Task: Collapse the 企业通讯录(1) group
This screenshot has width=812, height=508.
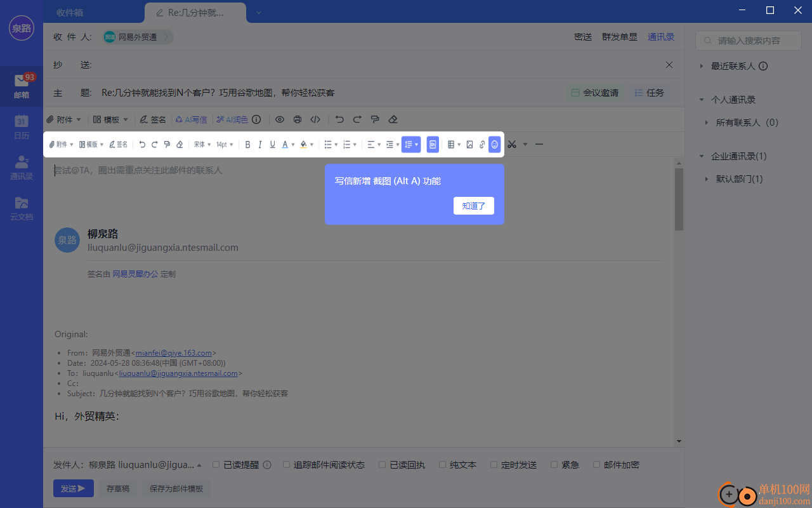Action: [702, 156]
